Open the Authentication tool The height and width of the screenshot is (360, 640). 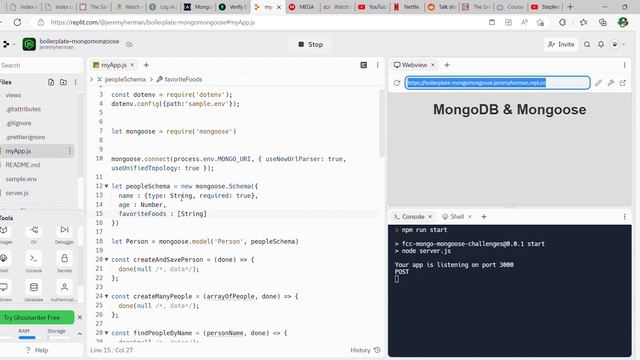64,291
